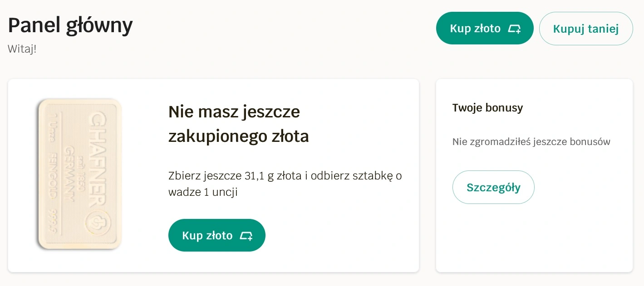Click the FEINGOLD engraving on the gold bar

coord(53,179)
